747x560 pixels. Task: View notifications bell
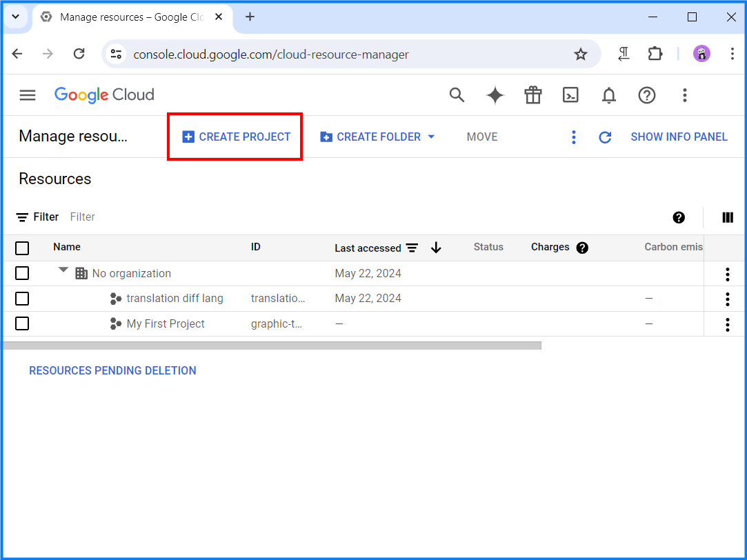coord(608,95)
